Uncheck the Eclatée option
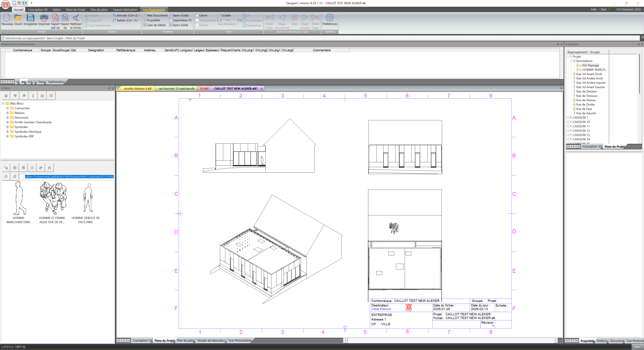Screen dimensions: 644x350 coord(219,15)
